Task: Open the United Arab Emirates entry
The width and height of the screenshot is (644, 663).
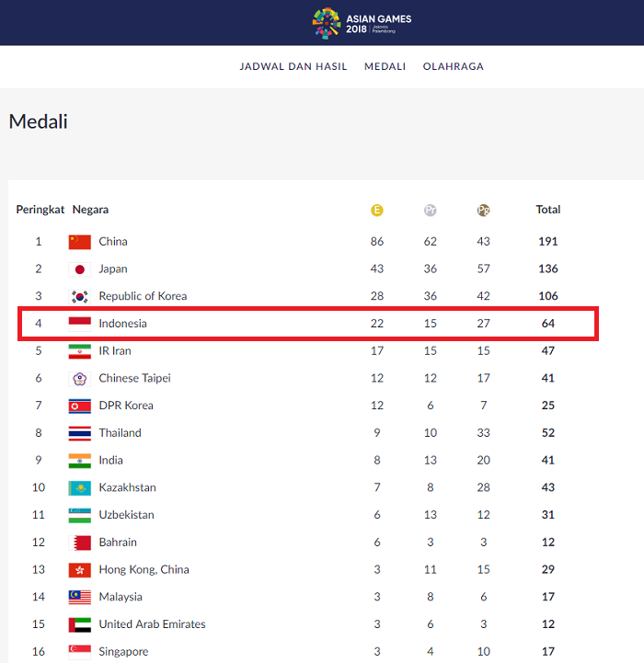Action: [x=152, y=624]
